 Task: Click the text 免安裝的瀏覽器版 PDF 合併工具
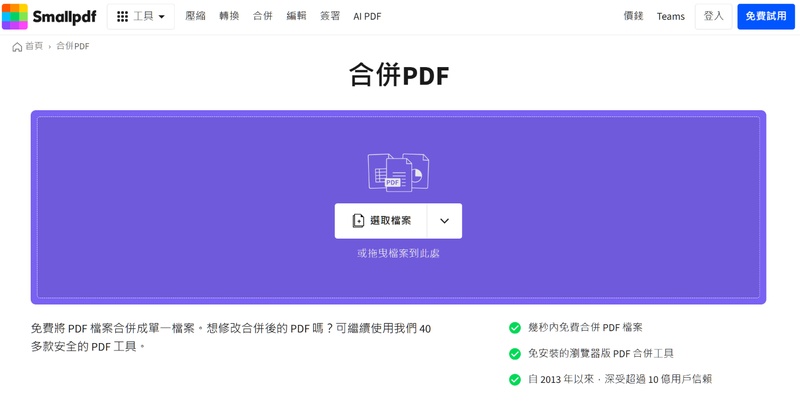[601, 353]
